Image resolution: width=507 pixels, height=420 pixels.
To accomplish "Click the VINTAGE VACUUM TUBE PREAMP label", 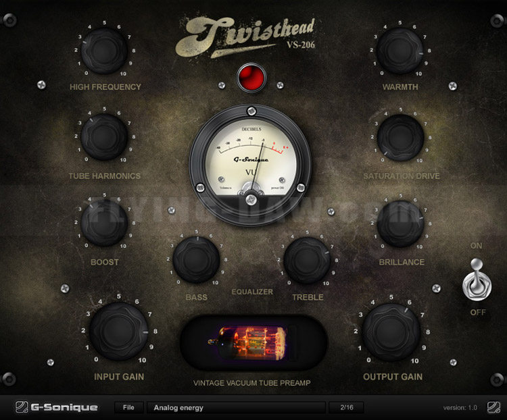I will [x=252, y=383].
